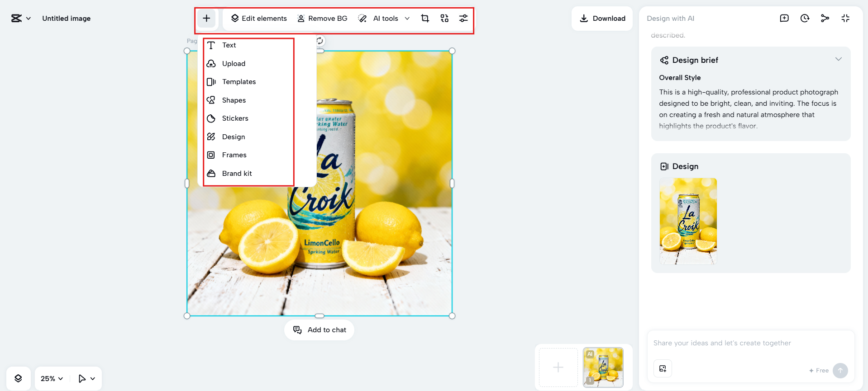Viewport: 868px width, 391px height.
Task: Choose Brand kit from the add menu
Action: [x=237, y=174]
